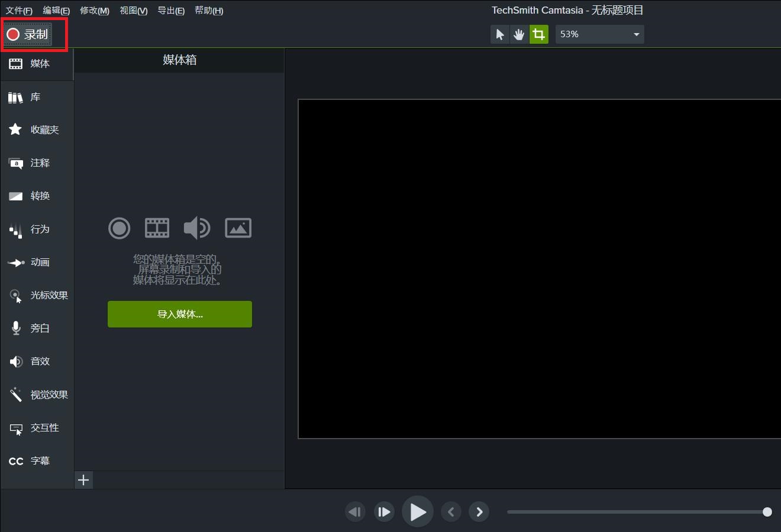The width and height of the screenshot is (781, 532).
Task: Click the empty media bin message text
Action: 177,270
